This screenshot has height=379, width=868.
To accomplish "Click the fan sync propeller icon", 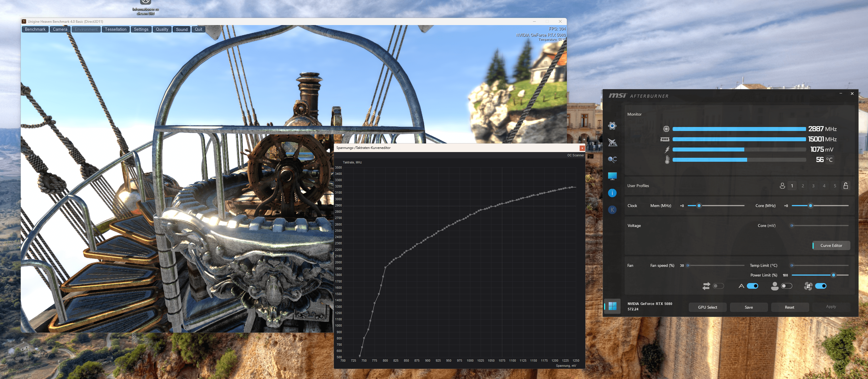I will point(808,286).
